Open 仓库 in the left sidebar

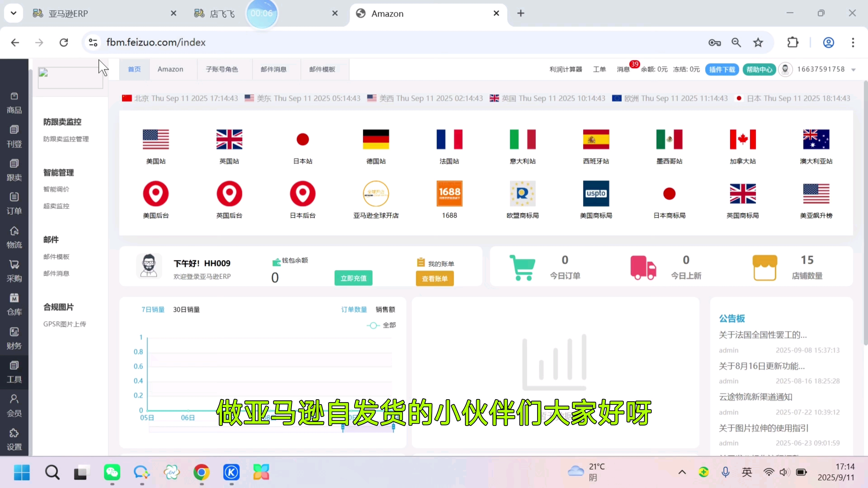click(14, 305)
